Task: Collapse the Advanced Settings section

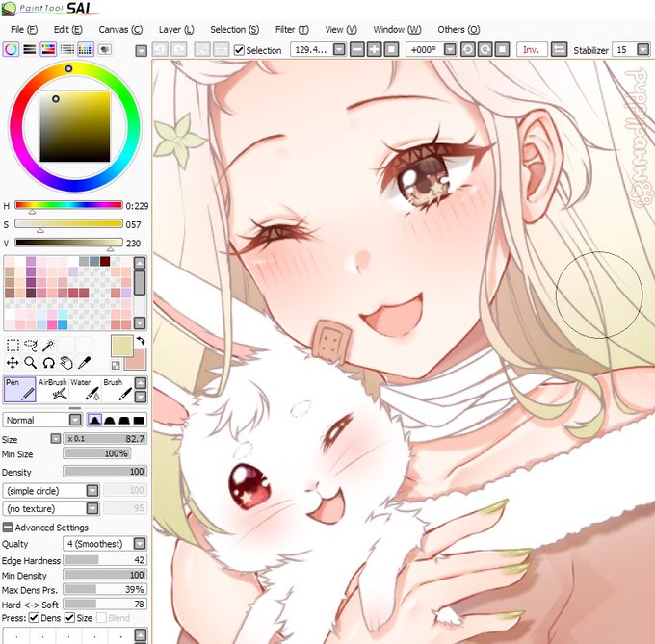Action: pos(7,528)
